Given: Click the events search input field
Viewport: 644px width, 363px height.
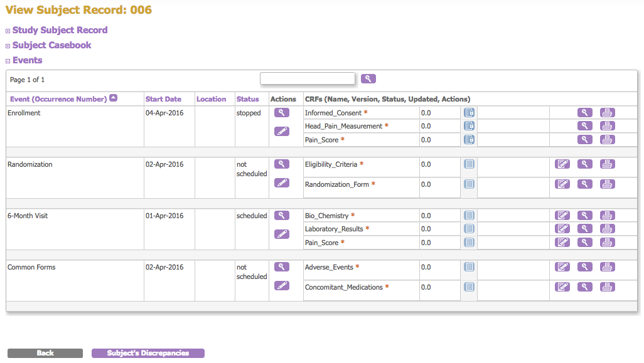Looking at the screenshot, I should 308,78.
